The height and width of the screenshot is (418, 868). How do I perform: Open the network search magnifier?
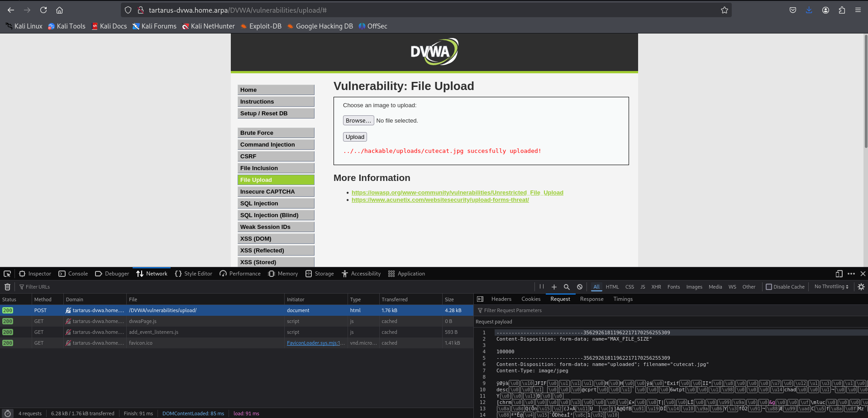point(567,287)
